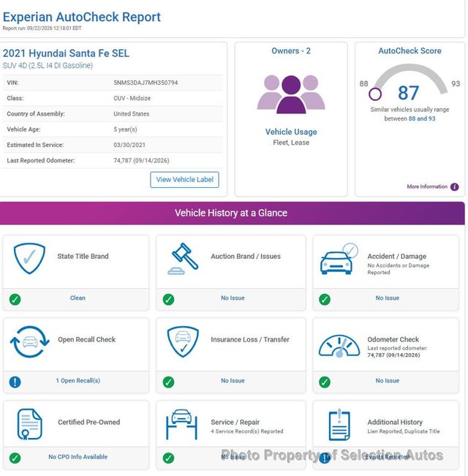
Task: Click the United States assembly value
Action: point(132,114)
